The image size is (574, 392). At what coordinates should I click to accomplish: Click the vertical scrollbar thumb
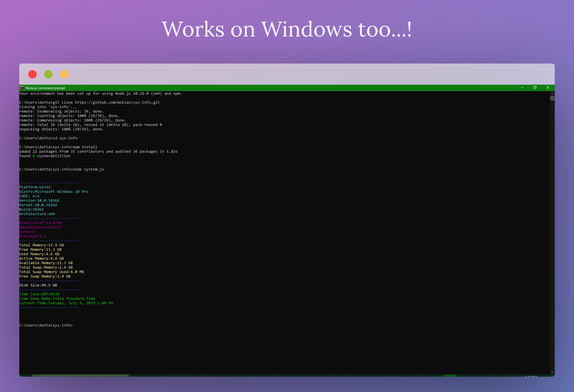click(x=552, y=98)
